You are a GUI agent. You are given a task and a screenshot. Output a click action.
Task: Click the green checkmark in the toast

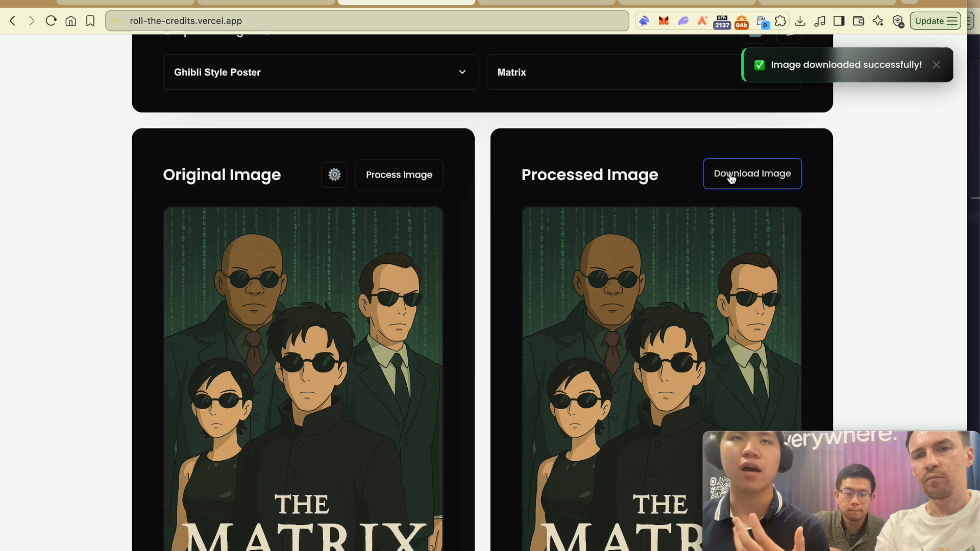[x=759, y=65]
